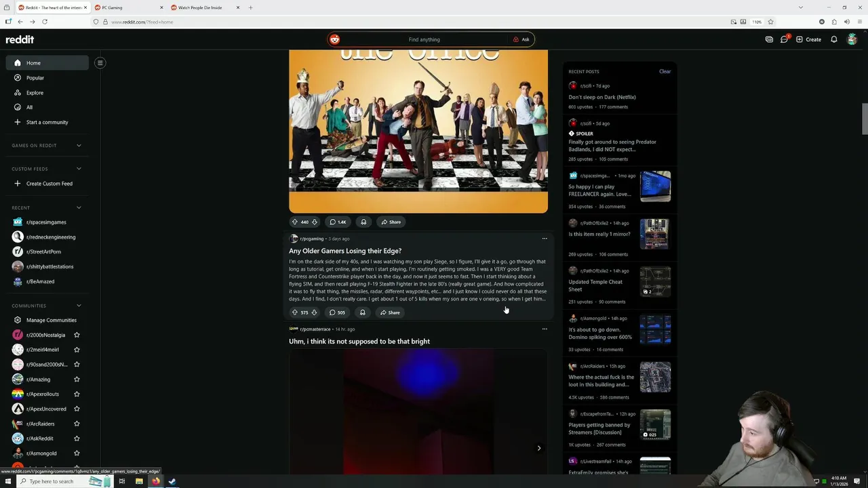868x488 pixels.
Task: Favorite r/2000sNostalgia with star
Action: click(77, 335)
